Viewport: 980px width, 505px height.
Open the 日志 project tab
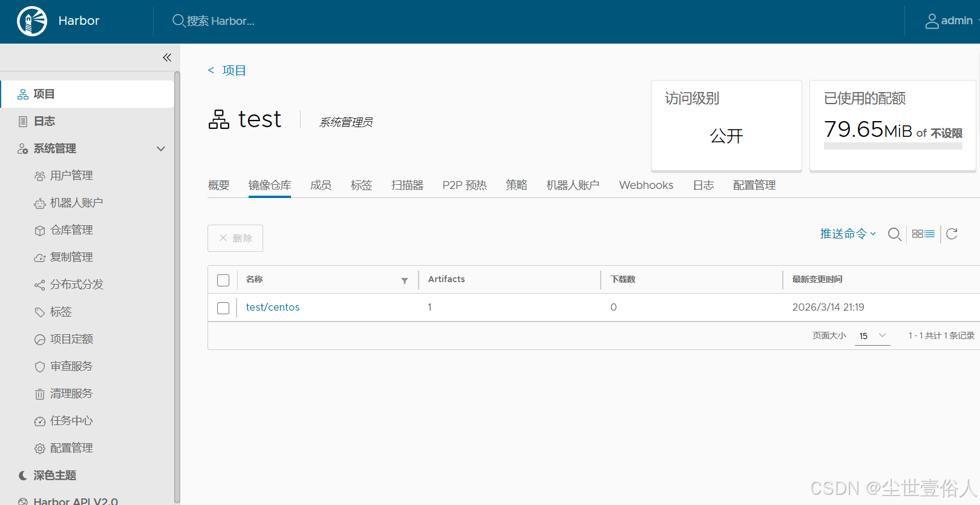pos(704,185)
